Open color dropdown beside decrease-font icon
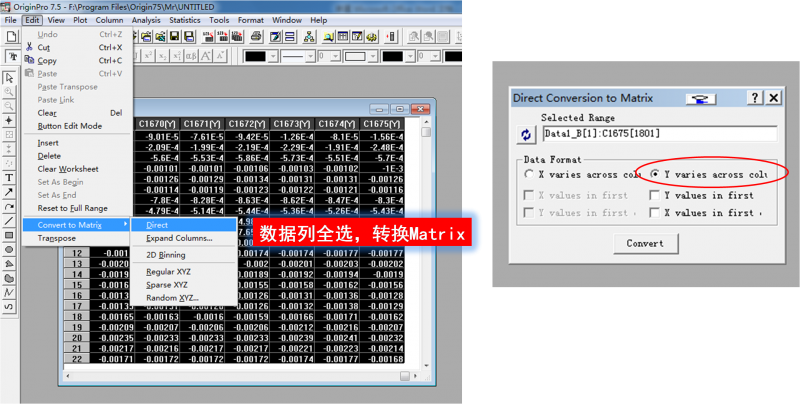This screenshot has width=800, height=404. [x=273, y=56]
